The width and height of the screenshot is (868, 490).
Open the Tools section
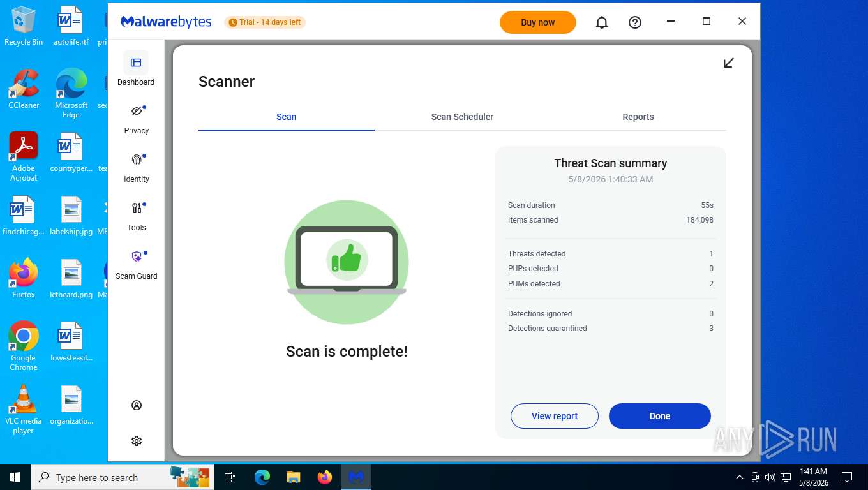pyautogui.click(x=137, y=217)
